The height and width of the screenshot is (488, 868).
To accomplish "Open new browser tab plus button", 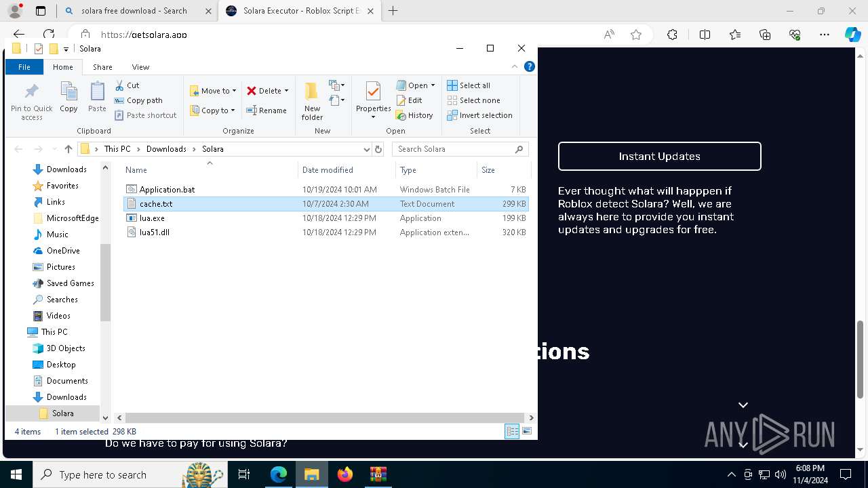I will point(393,11).
